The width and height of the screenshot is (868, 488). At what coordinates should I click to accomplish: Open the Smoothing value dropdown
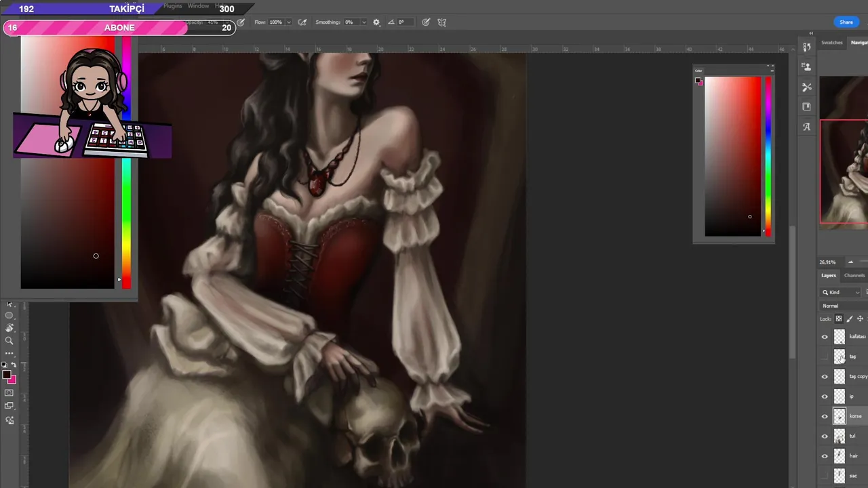pyautogui.click(x=364, y=22)
